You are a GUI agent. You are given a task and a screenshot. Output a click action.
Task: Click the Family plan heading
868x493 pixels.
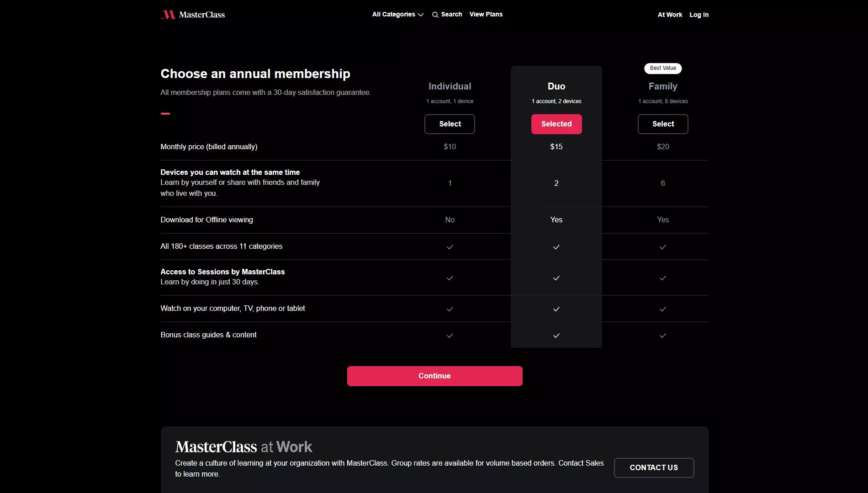(663, 86)
